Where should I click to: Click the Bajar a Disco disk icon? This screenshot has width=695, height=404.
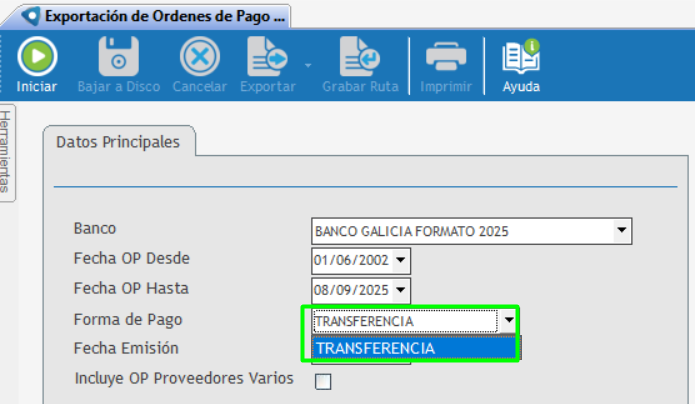point(118,57)
